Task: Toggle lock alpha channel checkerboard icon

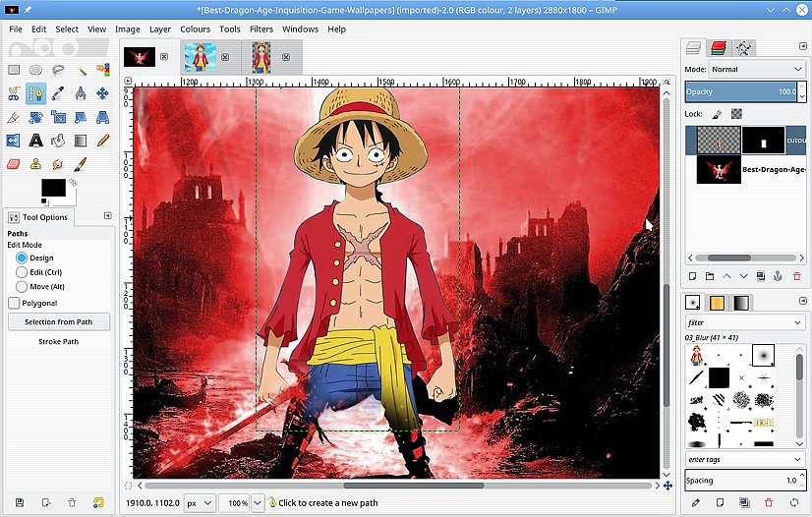Action: point(736,114)
